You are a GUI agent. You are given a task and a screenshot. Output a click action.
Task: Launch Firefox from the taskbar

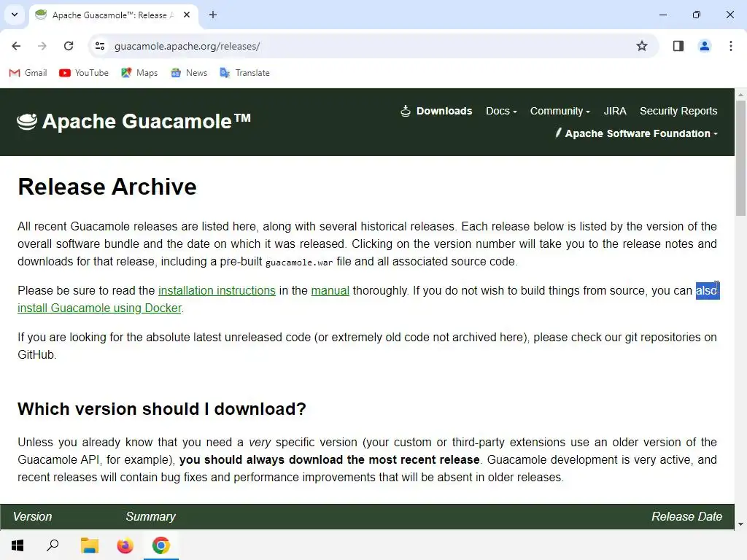[x=125, y=545]
